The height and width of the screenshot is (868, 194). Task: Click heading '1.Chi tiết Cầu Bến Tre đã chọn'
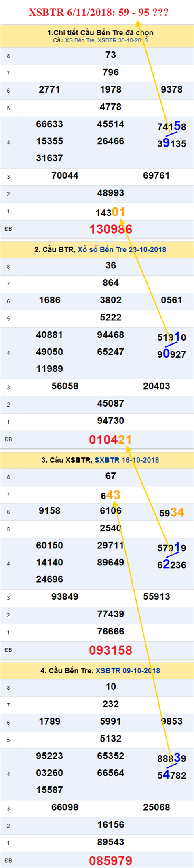coord(100,33)
